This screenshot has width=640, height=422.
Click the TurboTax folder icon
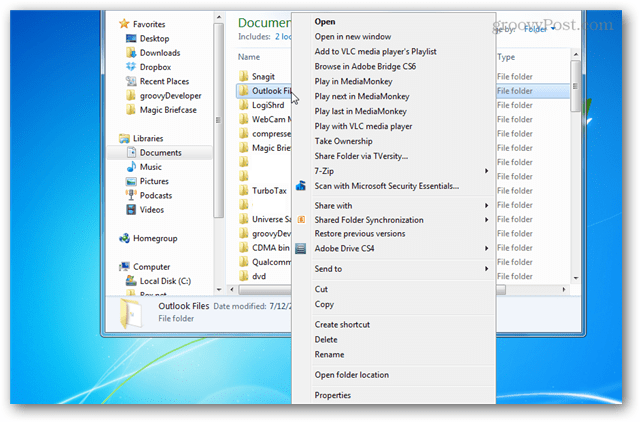pos(244,191)
